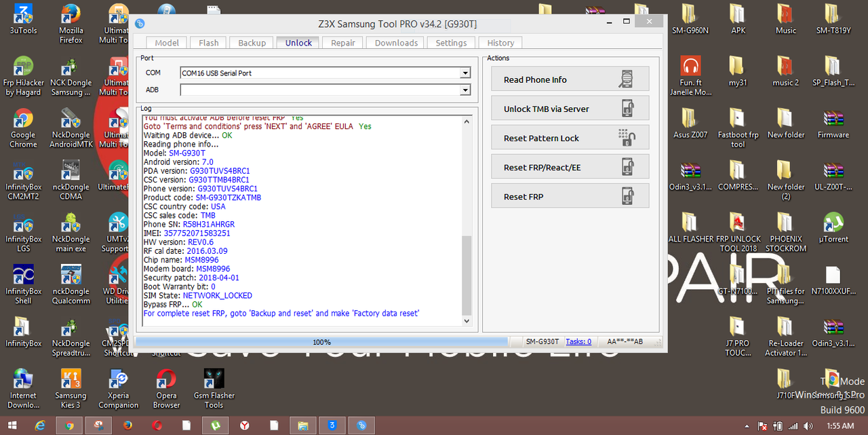This screenshot has height=435, width=868.
Task: Click the log vertical scrollbar thumb
Action: [465, 274]
